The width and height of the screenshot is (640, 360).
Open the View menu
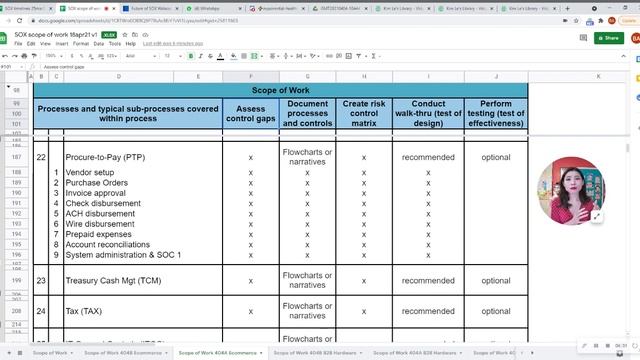tap(45, 44)
